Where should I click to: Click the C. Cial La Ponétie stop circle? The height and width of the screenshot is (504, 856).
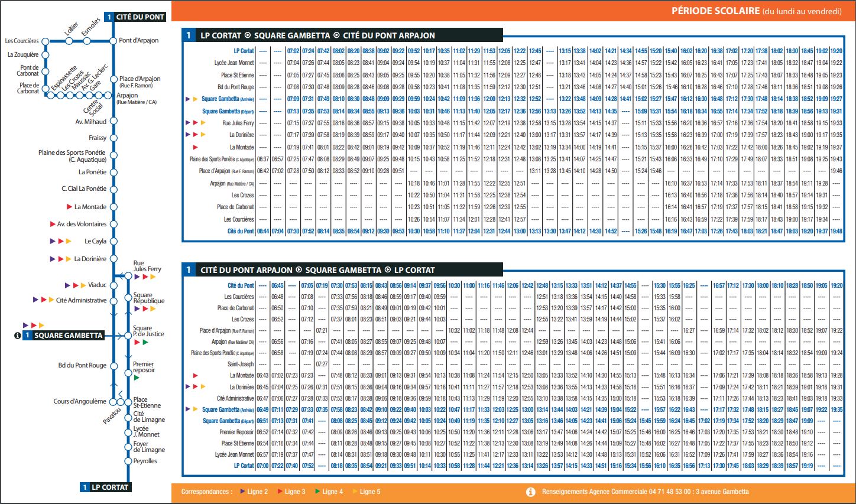tap(114, 189)
